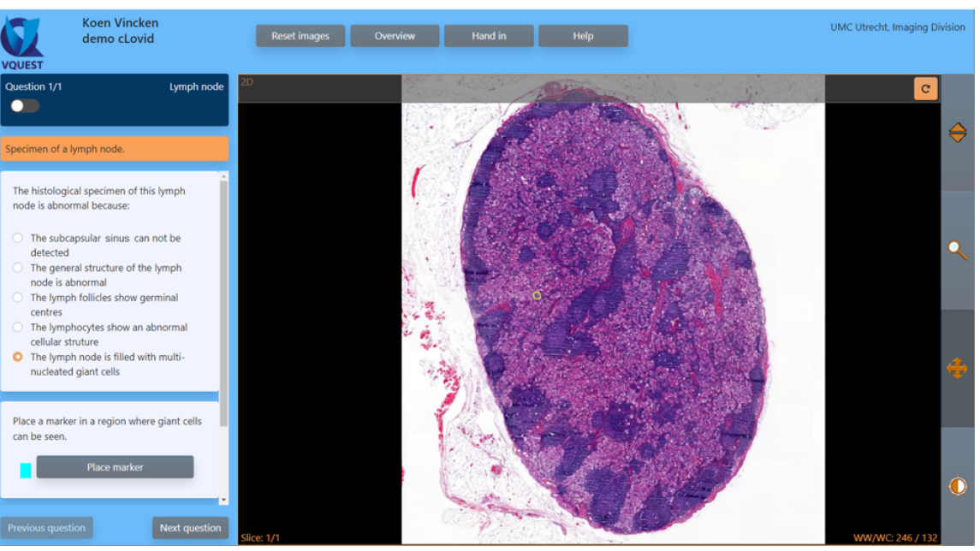Open the Overview button in top bar
The width and height of the screenshot is (980, 551).
(395, 36)
